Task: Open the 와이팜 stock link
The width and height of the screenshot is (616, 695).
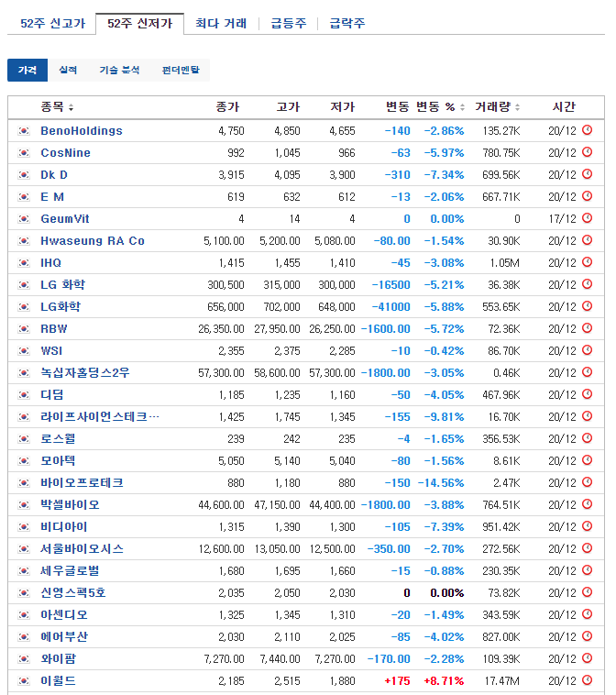Action: pos(58,658)
